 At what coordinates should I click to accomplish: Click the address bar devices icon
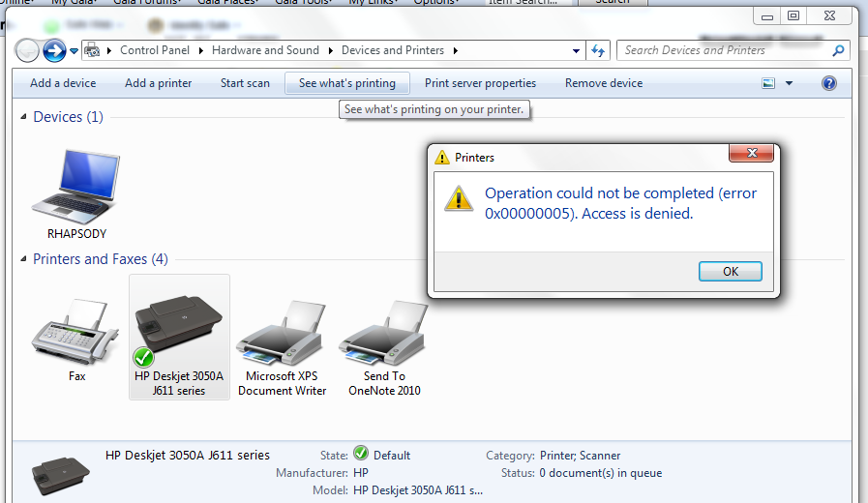[93, 50]
